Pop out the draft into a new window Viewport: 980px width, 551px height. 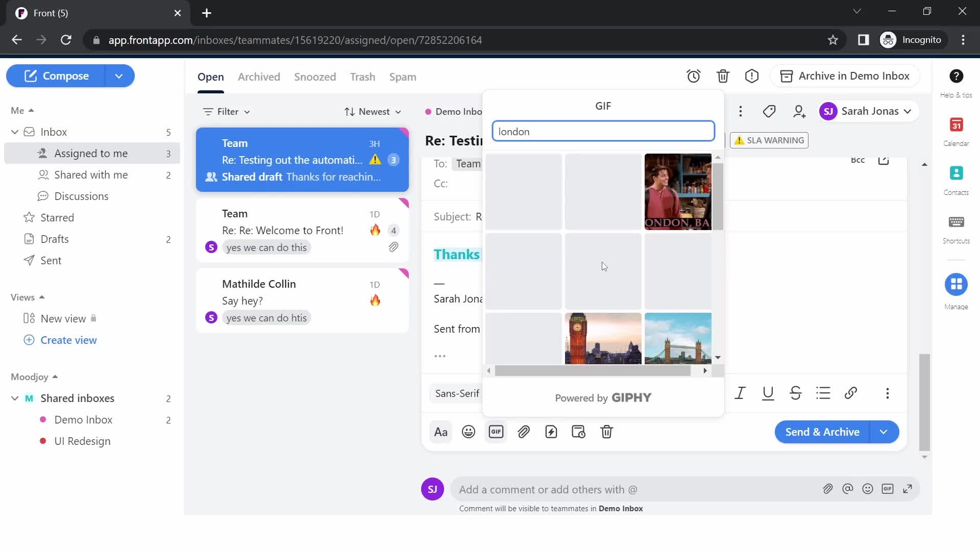coord(884,161)
